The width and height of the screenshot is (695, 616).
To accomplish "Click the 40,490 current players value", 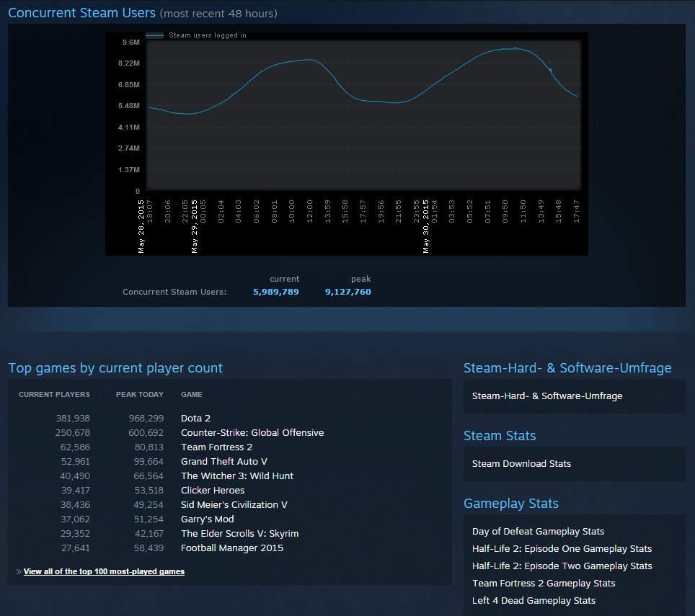I will (75, 476).
